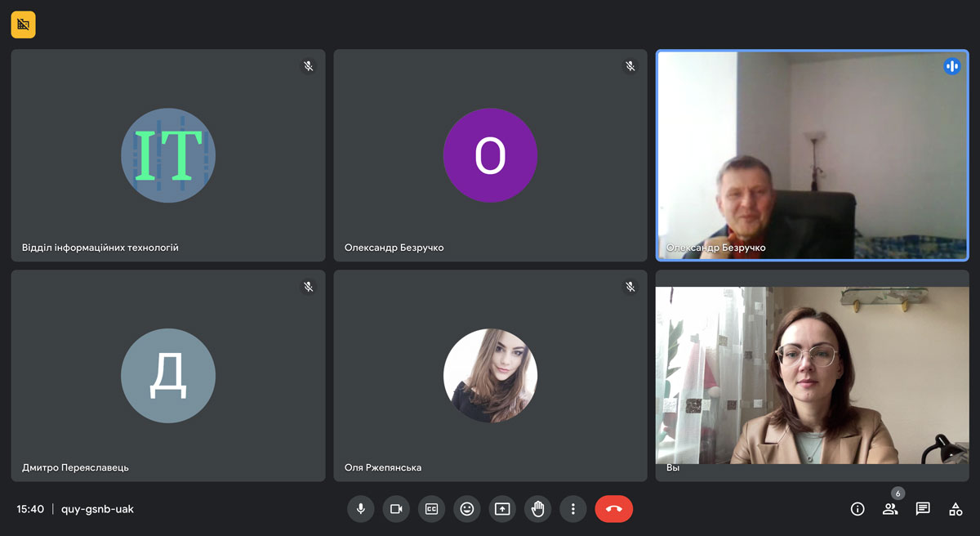Open meeting details info panel
Image resolution: width=980 pixels, height=536 pixels.
point(857,509)
